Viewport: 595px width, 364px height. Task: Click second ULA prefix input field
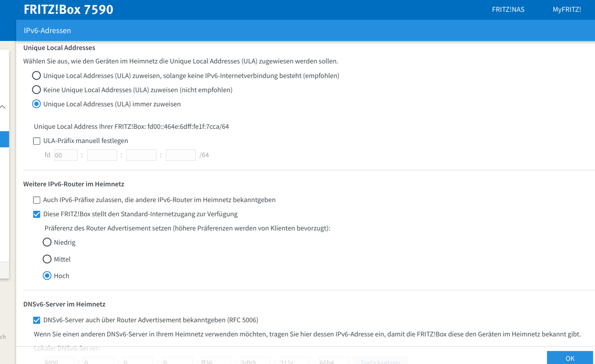click(x=102, y=155)
